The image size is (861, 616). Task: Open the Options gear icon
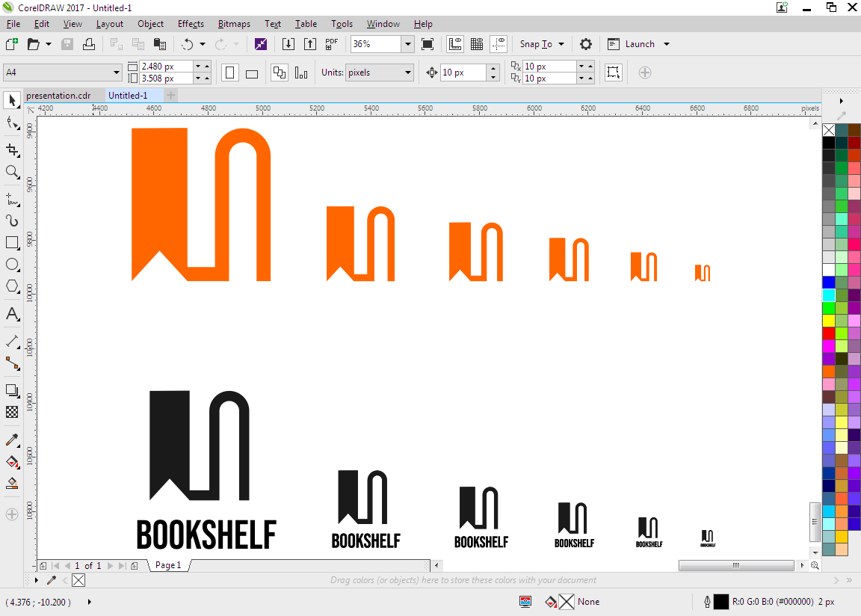pos(586,44)
